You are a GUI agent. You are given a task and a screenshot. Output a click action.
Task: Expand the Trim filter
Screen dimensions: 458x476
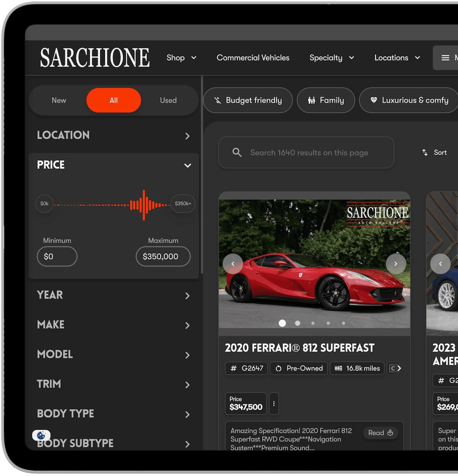point(114,384)
